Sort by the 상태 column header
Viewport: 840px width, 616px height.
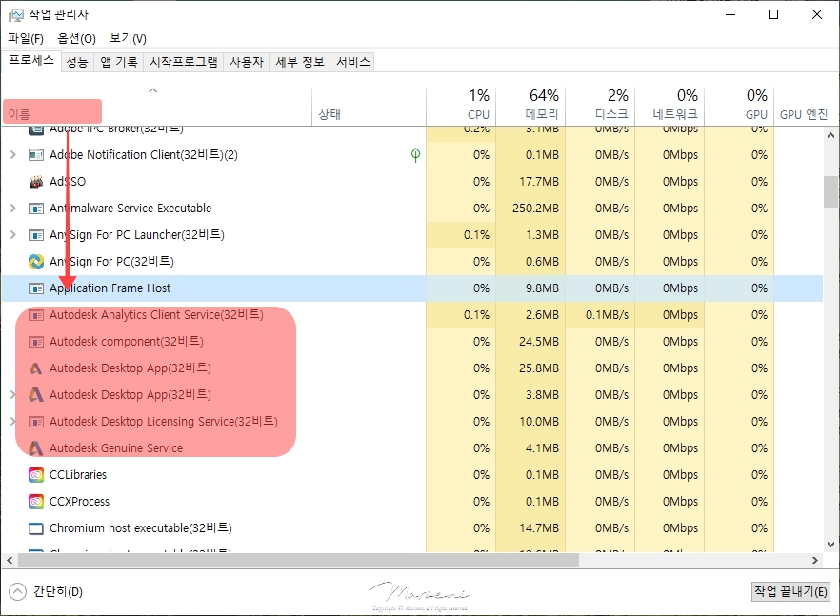(x=370, y=106)
